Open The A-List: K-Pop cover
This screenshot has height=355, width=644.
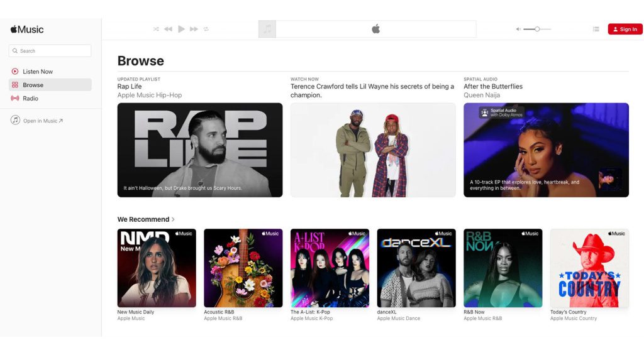click(330, 268)
